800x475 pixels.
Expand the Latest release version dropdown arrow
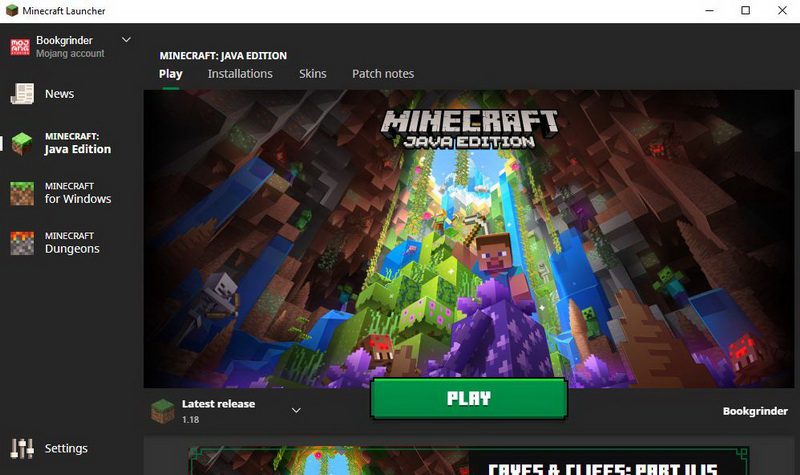296,410
